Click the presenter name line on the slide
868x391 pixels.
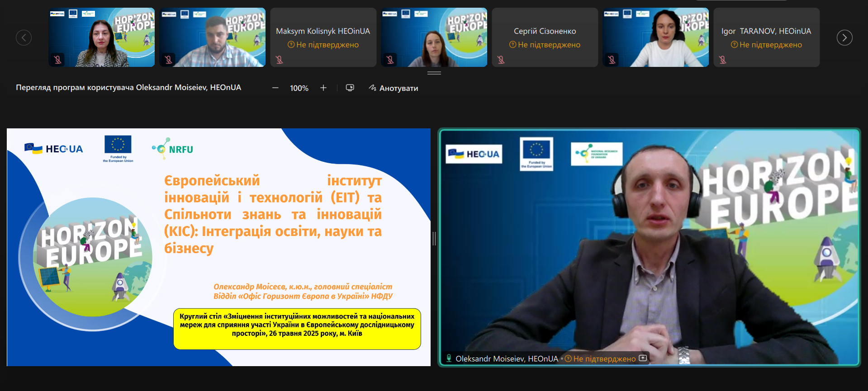click(303, 287)
